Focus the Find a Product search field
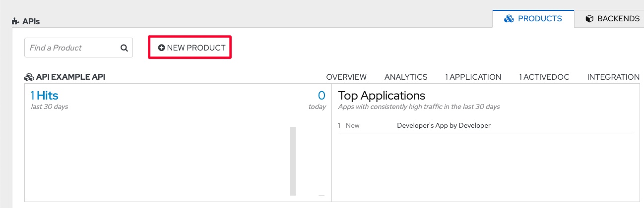Screen dimensions: 644x208 coord(72,48)
